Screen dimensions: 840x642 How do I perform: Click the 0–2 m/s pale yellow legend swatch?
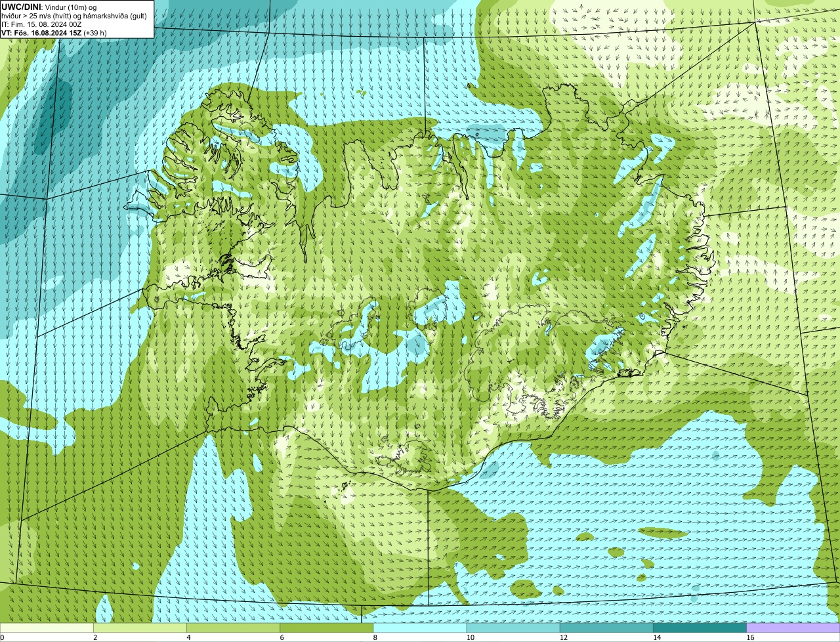point(47,628)
